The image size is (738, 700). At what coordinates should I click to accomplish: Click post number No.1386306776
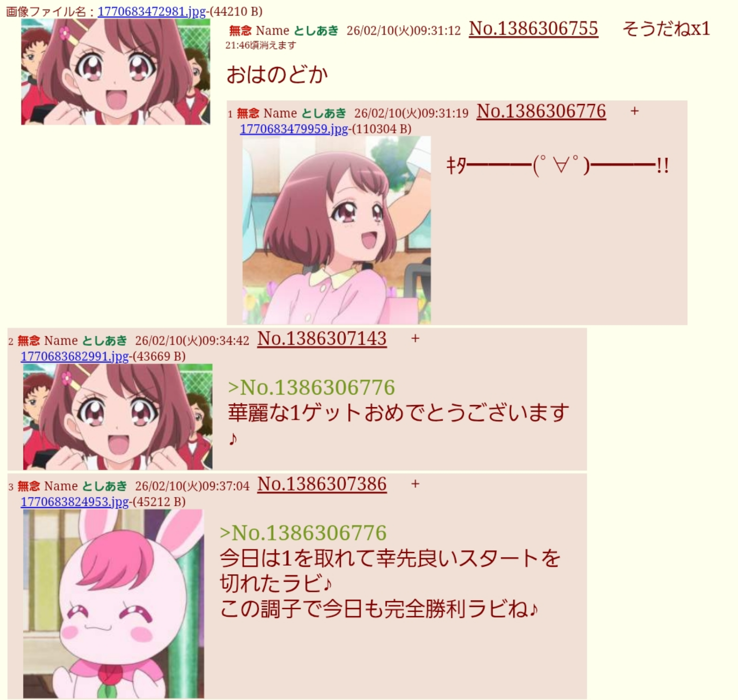pos(541,112)
